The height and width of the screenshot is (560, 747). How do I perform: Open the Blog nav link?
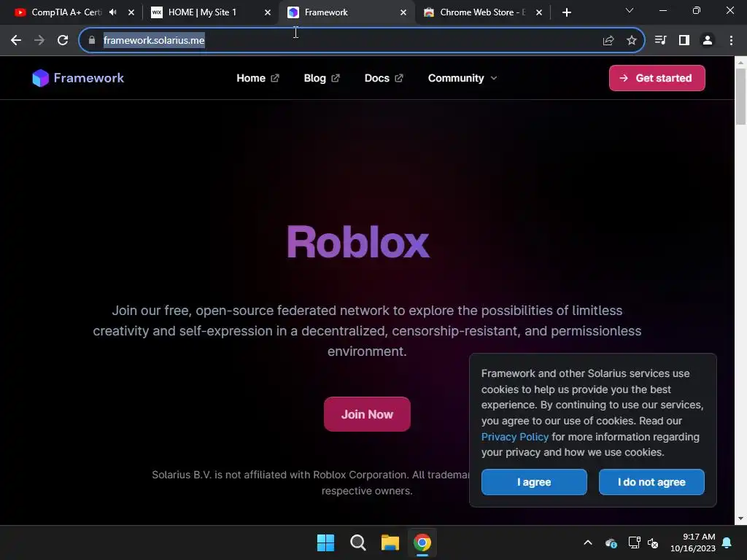pos(322,78)
